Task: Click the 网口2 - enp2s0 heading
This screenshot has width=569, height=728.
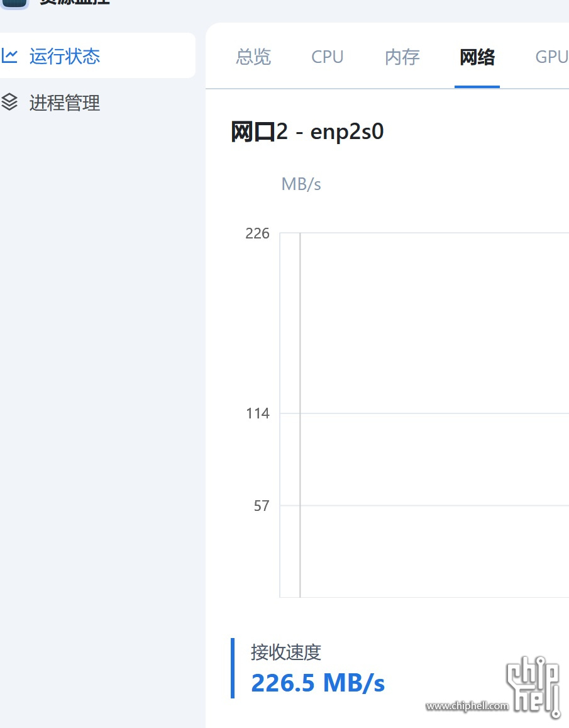Action: click(307, 132)
